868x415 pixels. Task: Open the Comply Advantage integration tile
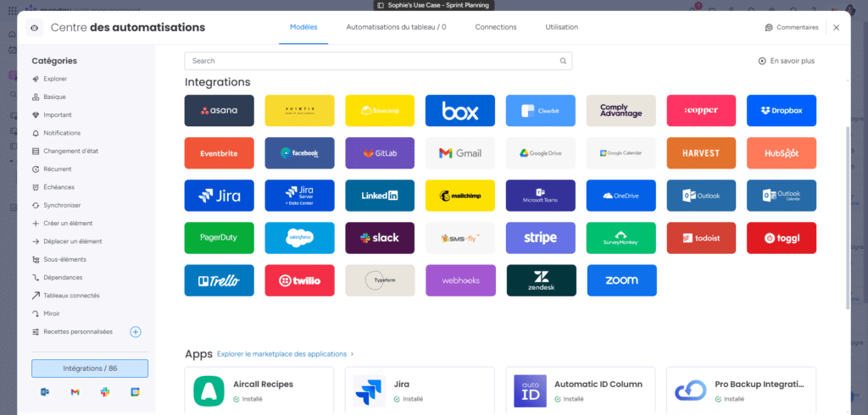point(621,111)
